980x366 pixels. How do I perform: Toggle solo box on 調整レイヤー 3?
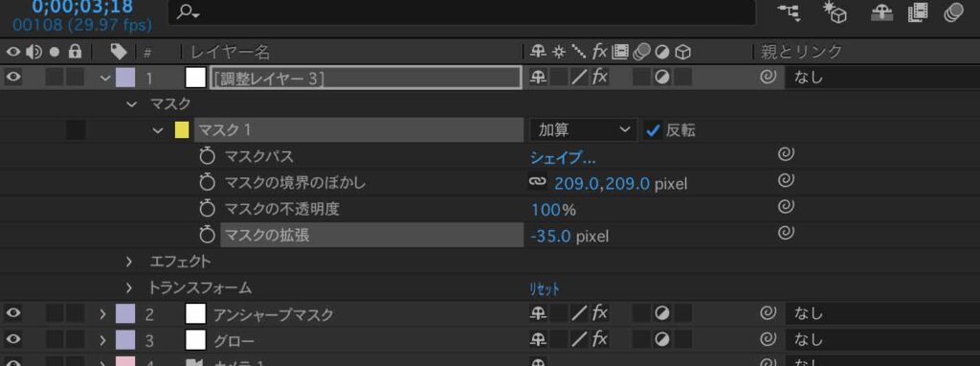tap(55, 78)
